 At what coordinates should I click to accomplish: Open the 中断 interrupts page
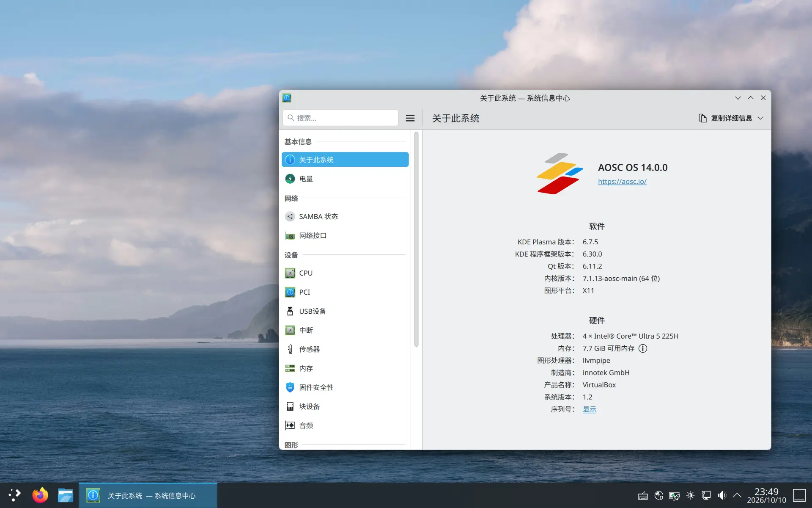click(x=345, y=330)
